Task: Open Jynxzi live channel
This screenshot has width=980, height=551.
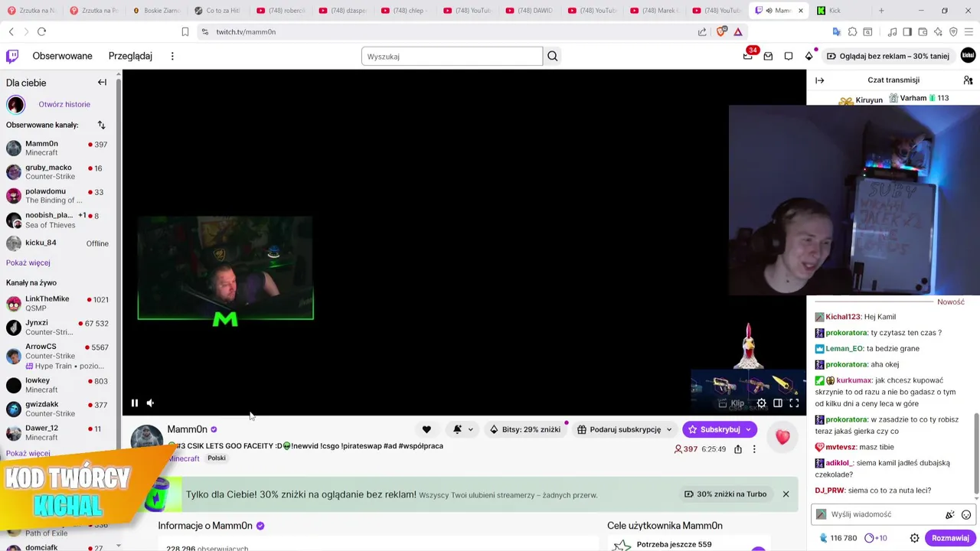Action: (58, 327)
